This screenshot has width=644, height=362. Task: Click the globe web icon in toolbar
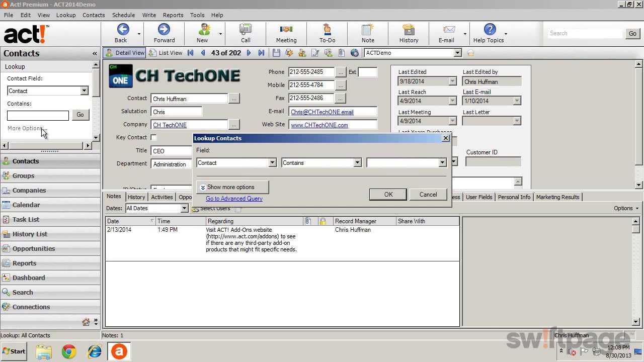pyautogui.click(x=355, y=53)
